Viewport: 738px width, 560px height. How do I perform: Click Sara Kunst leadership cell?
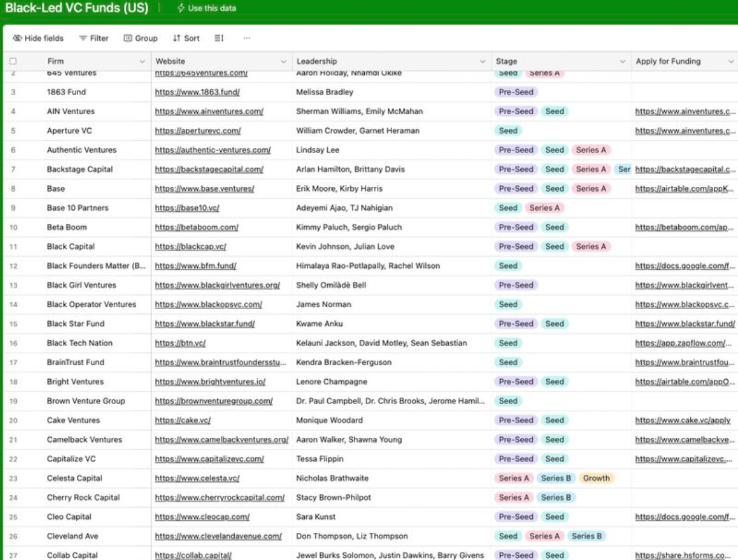pyautogui.click(x=391, y=517)
